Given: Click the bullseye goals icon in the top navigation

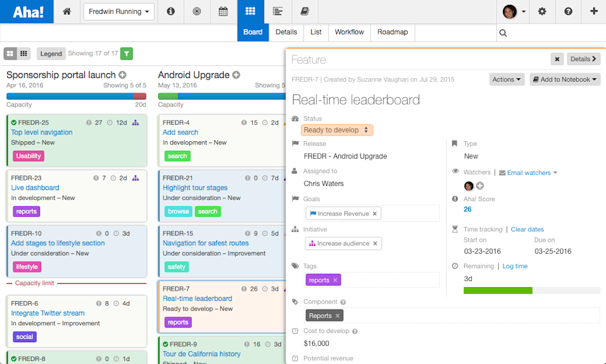Looking at the screenshot, I should pyautogui.click(x=197, y=12).
